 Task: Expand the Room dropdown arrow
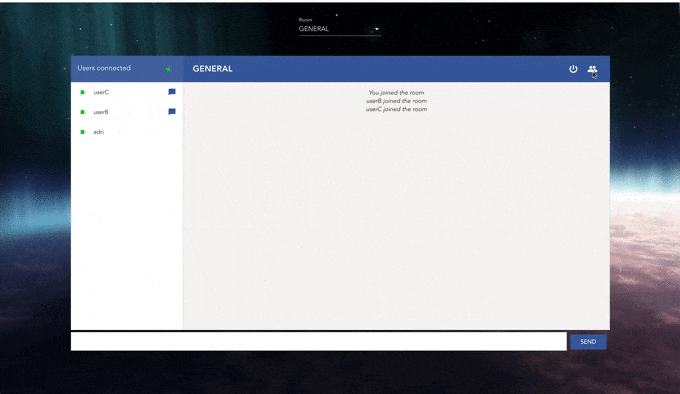click(x=376, y=29)
